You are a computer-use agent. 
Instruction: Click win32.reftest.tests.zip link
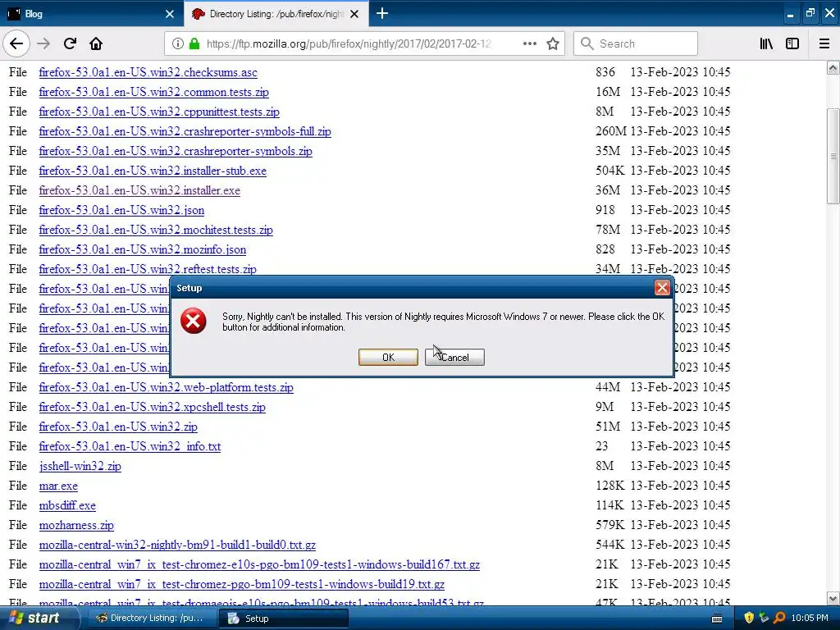148,269
